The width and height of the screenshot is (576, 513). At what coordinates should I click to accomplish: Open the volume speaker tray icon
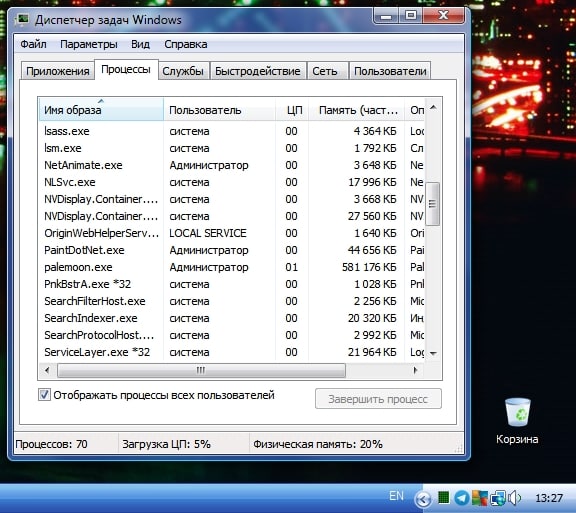coord(515,498)
